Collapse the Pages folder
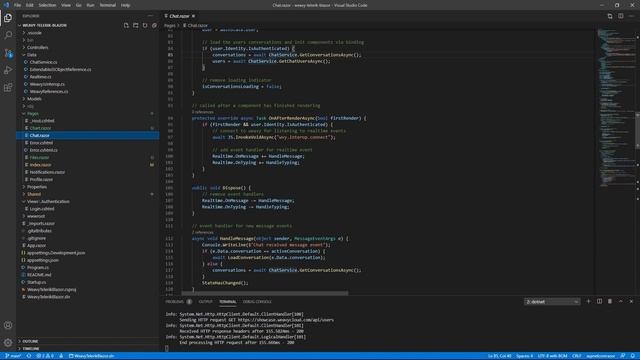Viewport: 640px width, 360px height. tap(33, 113)
